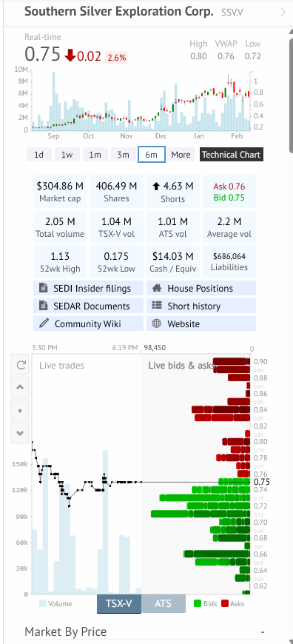Image resolution: width=293 pixels, height=644 pixels.
Task: Open the Technical Chart
Action: pyautogui.click(x=231, y=155)
